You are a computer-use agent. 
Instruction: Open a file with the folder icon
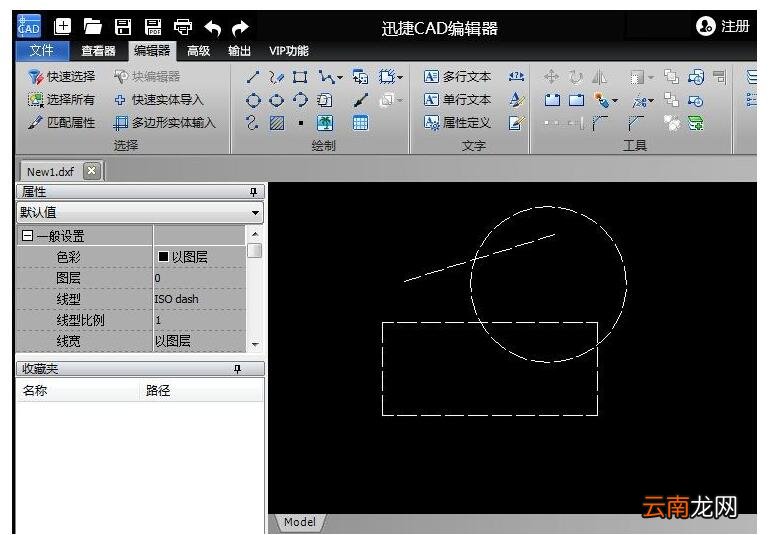tap(92, 26)
